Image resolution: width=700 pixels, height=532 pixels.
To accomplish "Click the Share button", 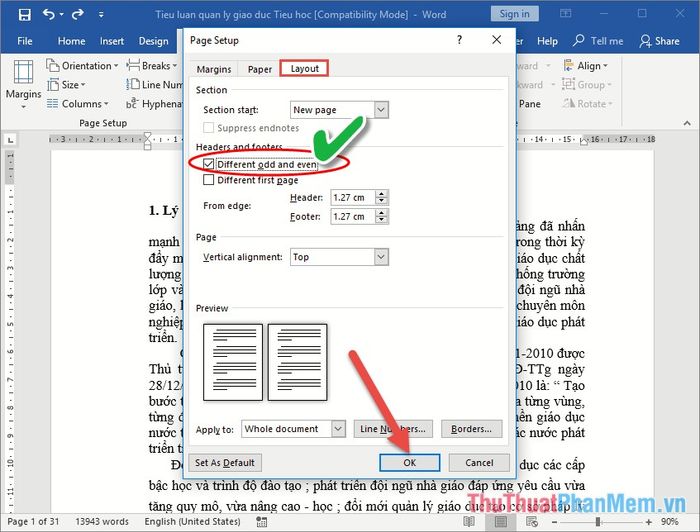I will (659, 41).
